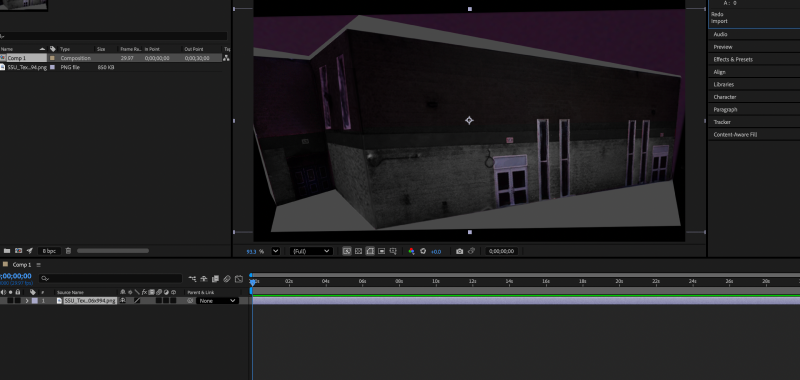
Task: Show snapshot icon next to camera
Action: (x=471, y=251)
